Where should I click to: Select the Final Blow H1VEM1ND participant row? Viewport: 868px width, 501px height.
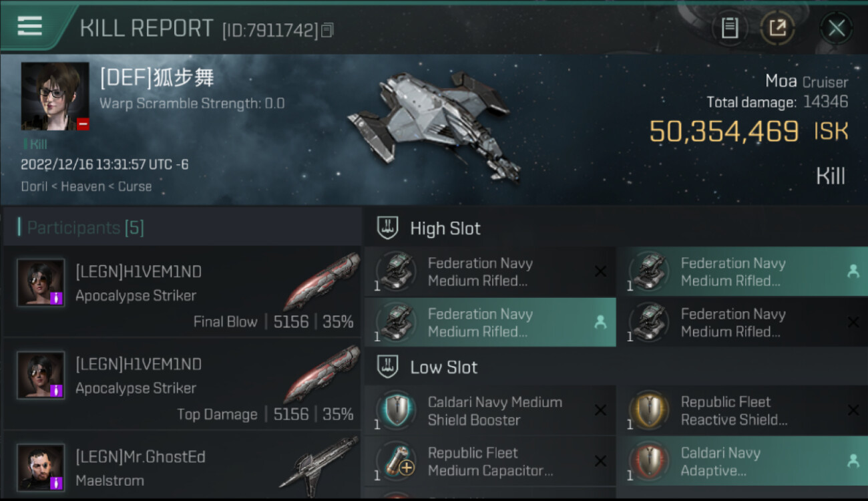point(182,292)
